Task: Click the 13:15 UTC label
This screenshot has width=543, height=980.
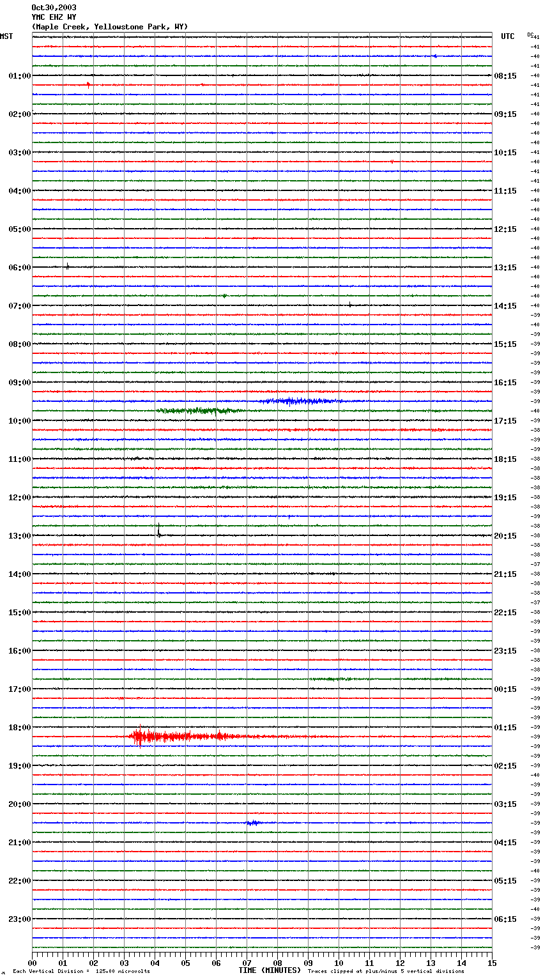Action: point(505,268)
